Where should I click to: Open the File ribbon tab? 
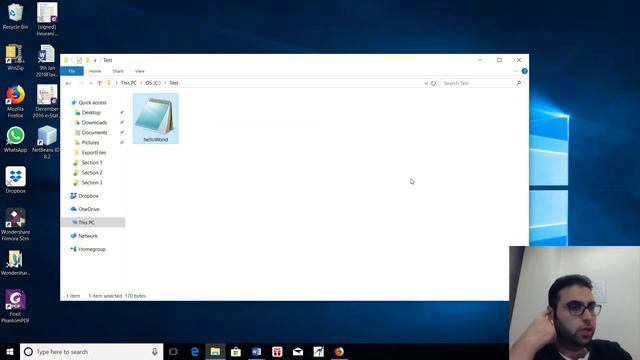pos(72,71)
